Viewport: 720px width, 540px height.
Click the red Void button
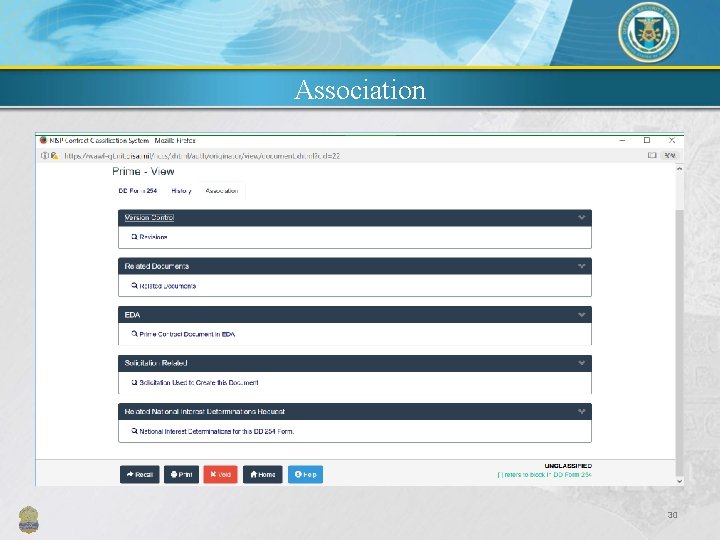point(220,474)
